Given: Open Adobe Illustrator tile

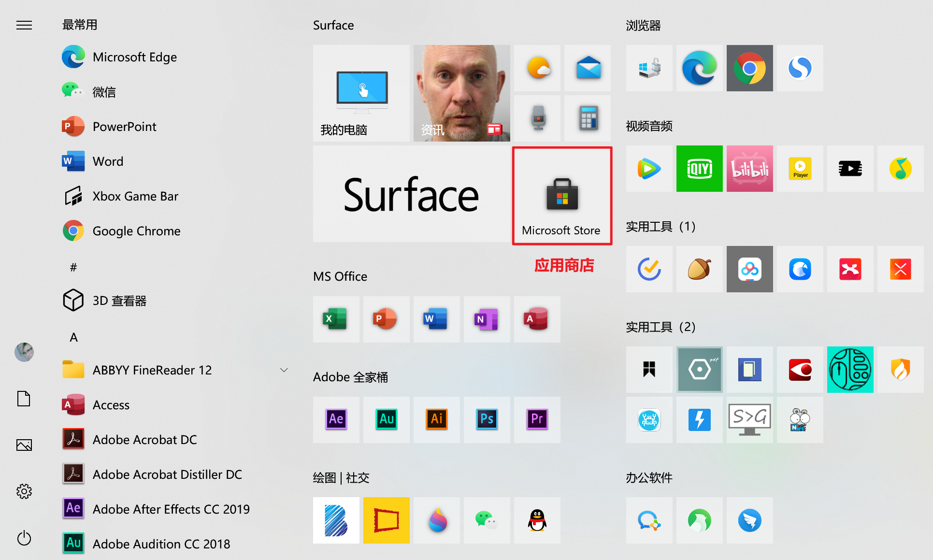Looking at the screenshot, I should pyautogui.click(x=436, y=419).
